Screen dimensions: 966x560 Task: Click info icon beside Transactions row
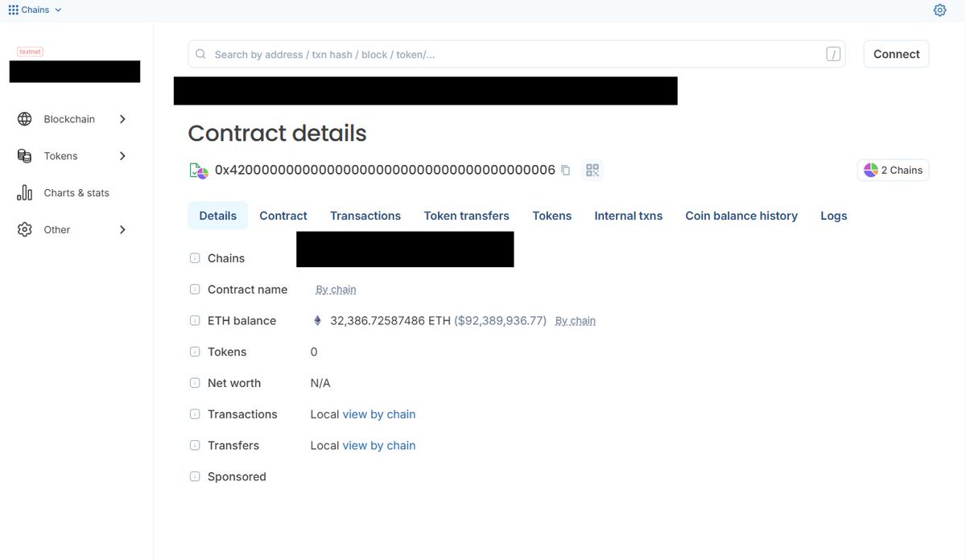(x=195, y=414)
